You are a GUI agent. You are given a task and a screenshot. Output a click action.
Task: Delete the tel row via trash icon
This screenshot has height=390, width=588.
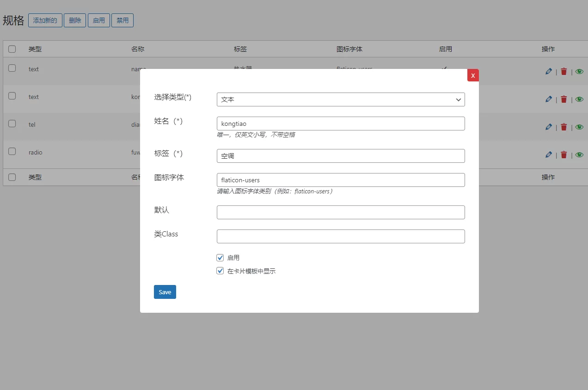pos(563,127)
